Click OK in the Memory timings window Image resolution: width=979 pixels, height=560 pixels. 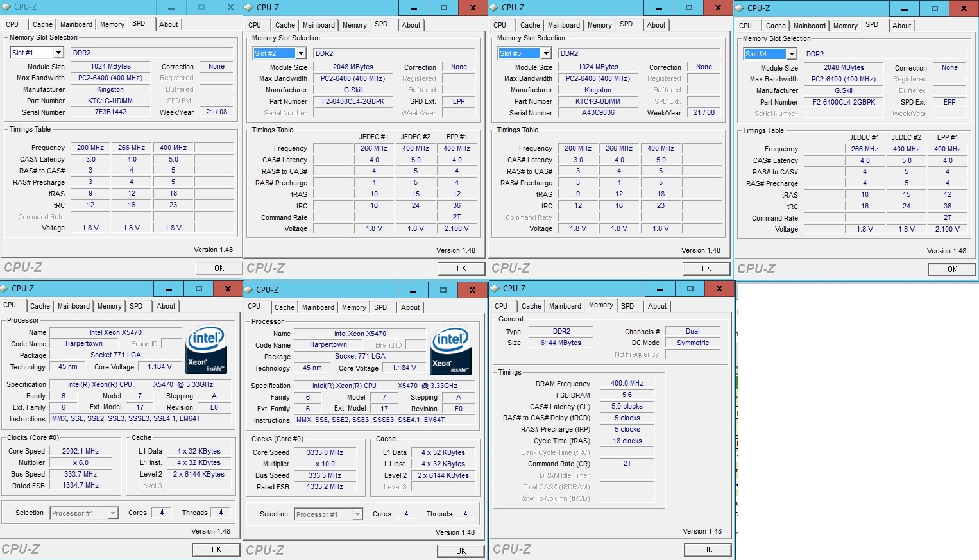(708, 550)
